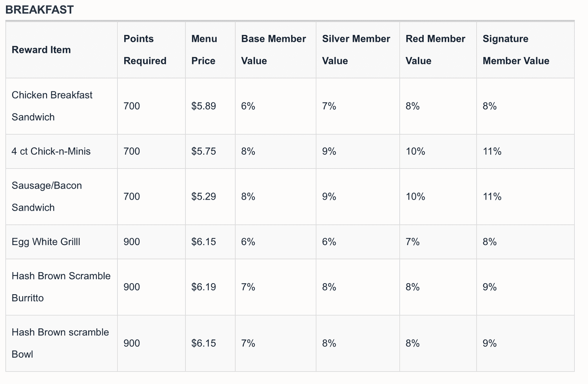
Task: Select the Points Required column header
Action: click(145, 50)
